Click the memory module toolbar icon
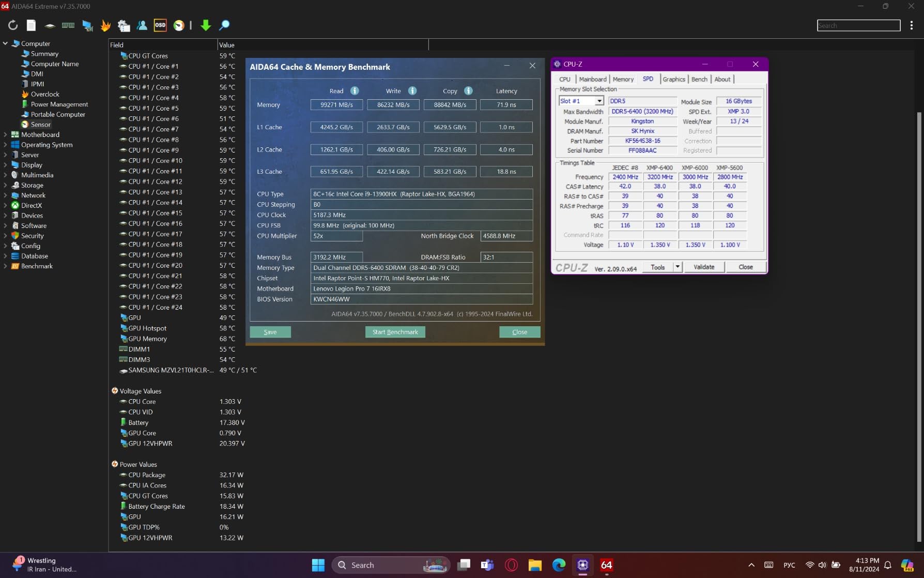This screenshot has width=924, height=578. [68, 25]
